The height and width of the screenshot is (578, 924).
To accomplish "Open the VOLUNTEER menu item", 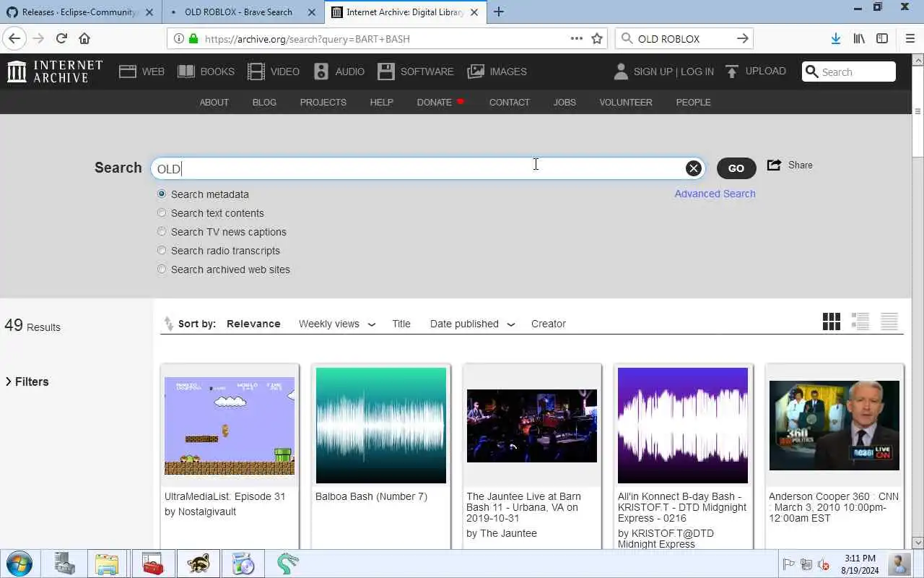I will [626, 102].
